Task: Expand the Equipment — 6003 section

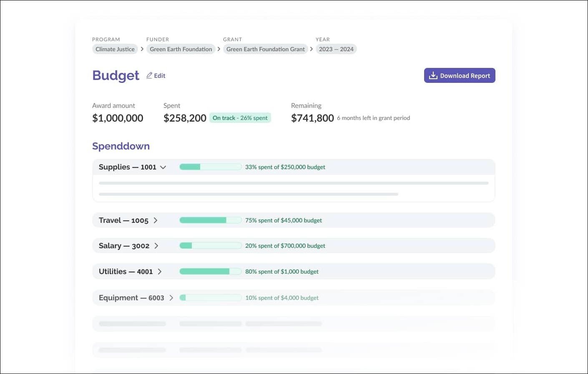Action: point(171,298)
